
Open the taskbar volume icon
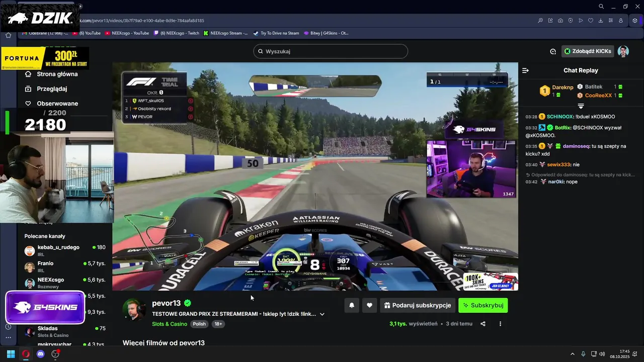click(603, 354)
